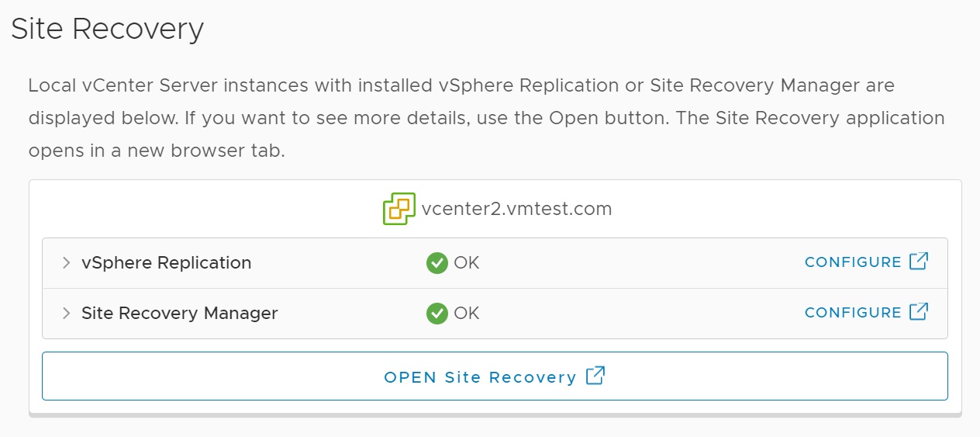Select the Site Recovery Manager row label

[179, 314]
